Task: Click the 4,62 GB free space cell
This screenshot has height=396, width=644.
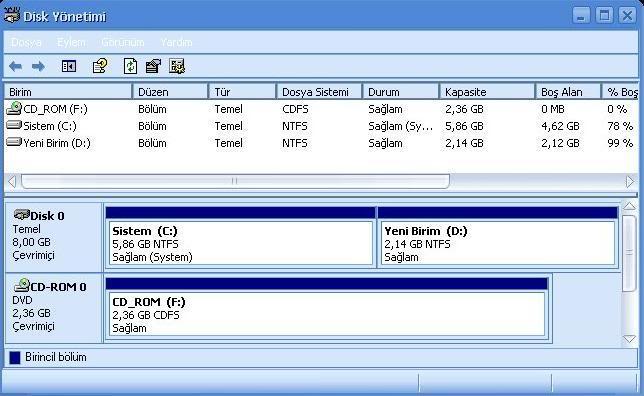Action: tap(560, 126)
